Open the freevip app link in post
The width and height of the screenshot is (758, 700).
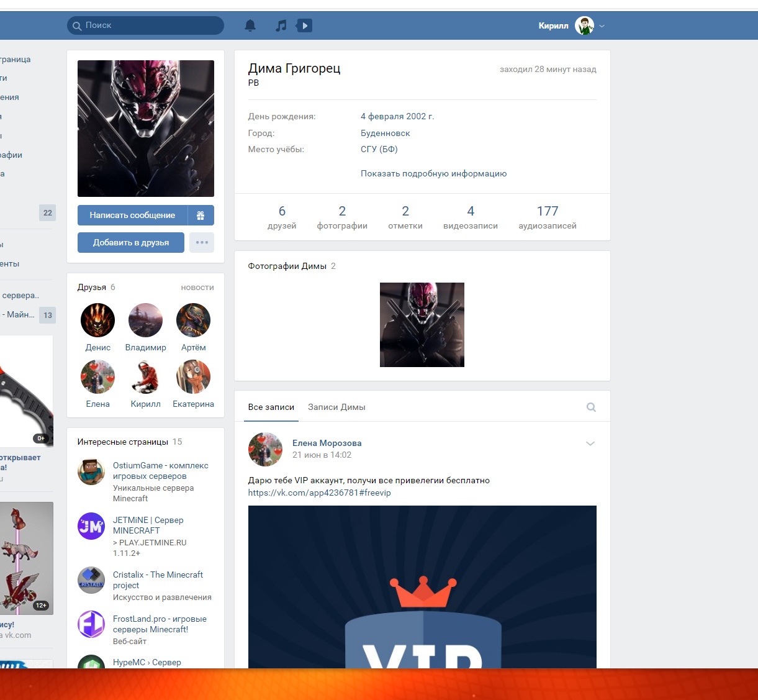319,493
